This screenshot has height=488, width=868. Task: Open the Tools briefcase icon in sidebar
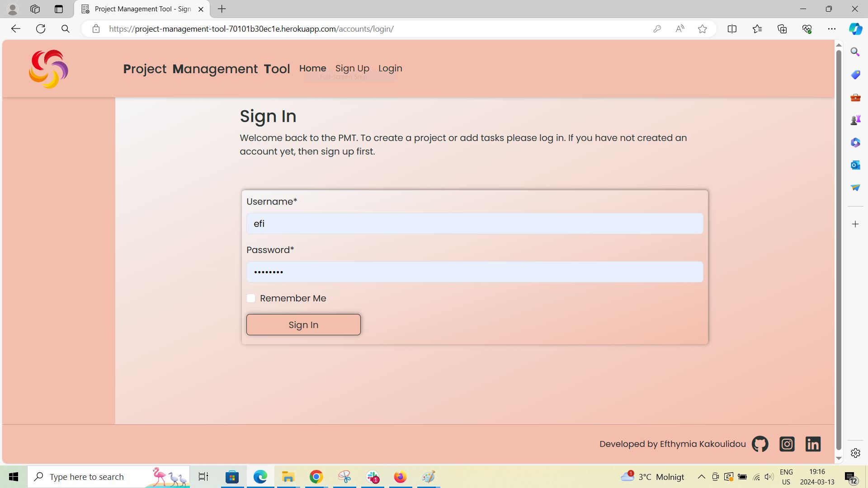tap(855, 97)
